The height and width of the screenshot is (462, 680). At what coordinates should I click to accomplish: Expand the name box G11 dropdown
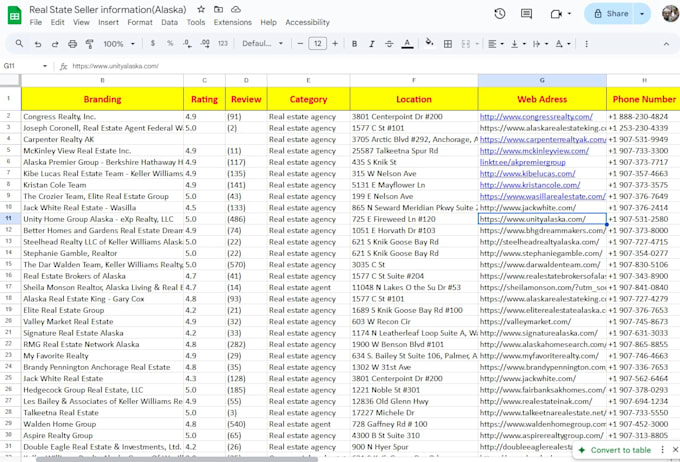[45, 66]
